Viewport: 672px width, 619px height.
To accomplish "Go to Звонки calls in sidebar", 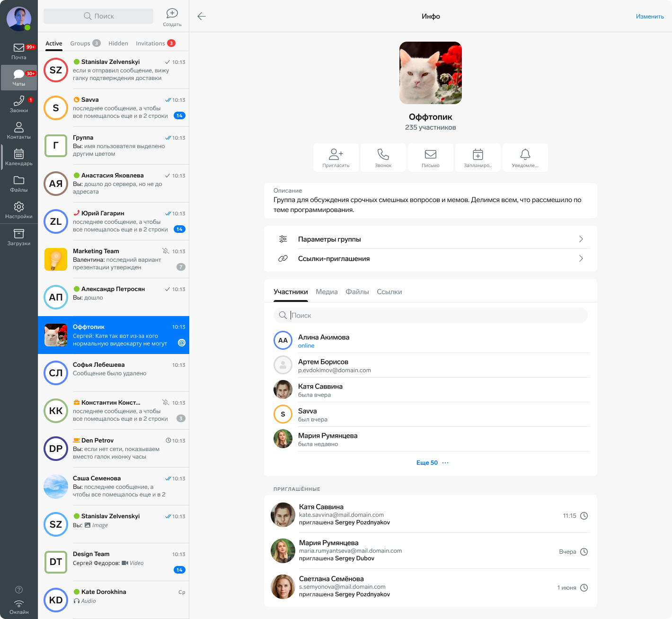I will pyautogui.click(x=19, y=104).
